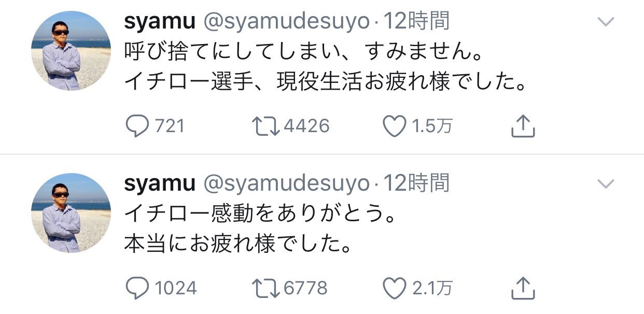
Task: Retweet the tweet with 6778 retweets
Action: (266, 288)
